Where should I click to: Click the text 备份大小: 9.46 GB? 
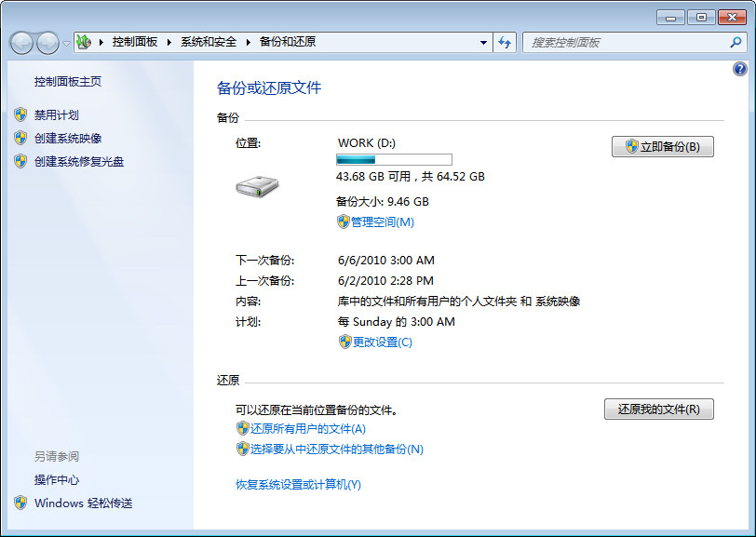pos(383,202)
